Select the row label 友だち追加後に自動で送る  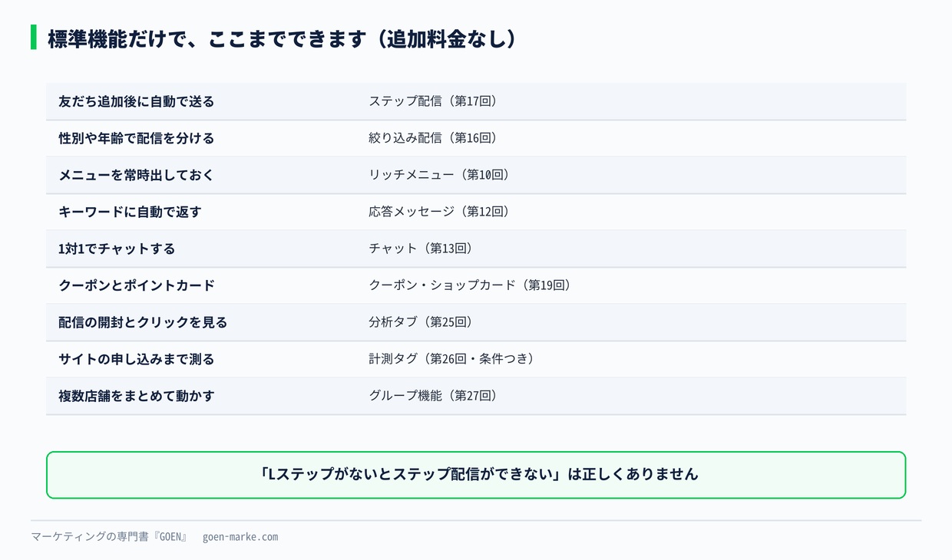pos(137,101)
